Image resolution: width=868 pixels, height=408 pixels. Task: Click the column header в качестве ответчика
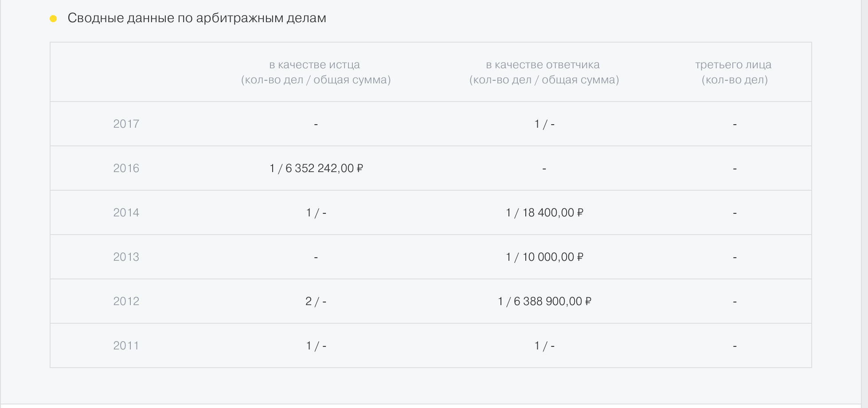tap(544, 72)
